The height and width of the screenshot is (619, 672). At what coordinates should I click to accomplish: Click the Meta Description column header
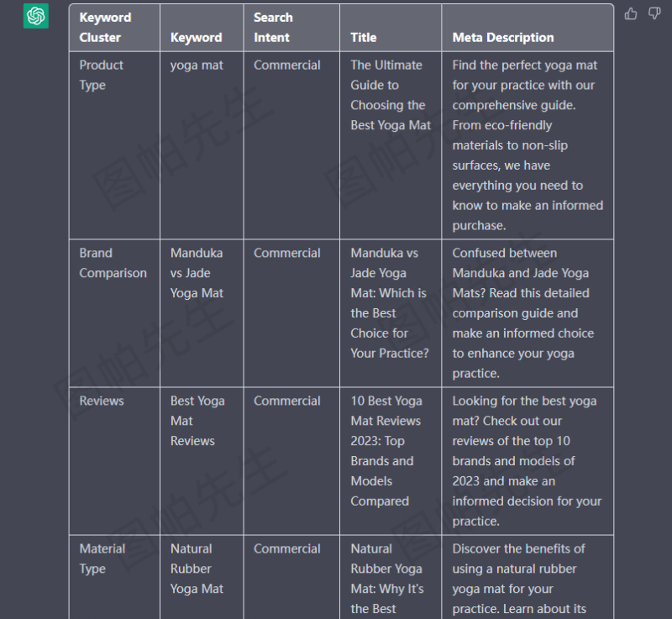(503, 37)
